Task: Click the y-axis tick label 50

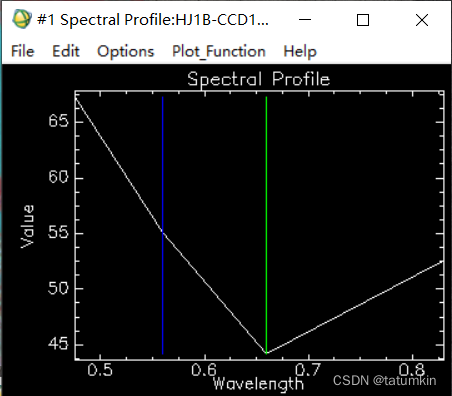Action: point(58,288)
